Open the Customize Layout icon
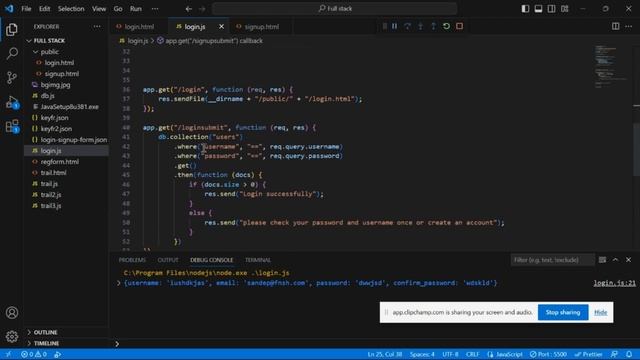640x360 pixels. click(x=565, y=9)
